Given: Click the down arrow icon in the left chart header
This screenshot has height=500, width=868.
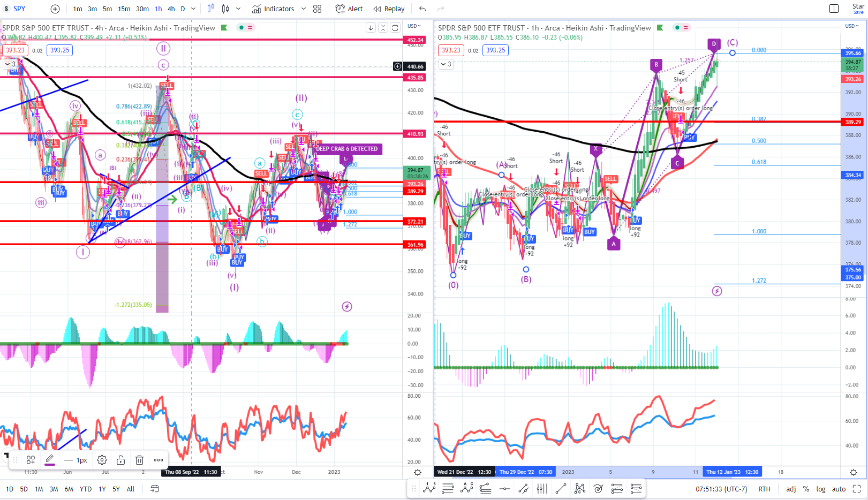Looking at the screenshot, I should (371, 28).
